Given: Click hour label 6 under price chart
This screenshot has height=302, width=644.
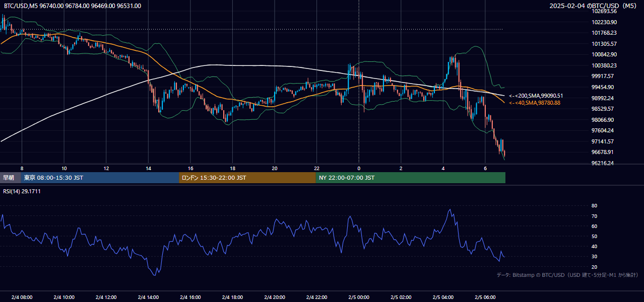Looking at the screenshot, I should point(485,168).
